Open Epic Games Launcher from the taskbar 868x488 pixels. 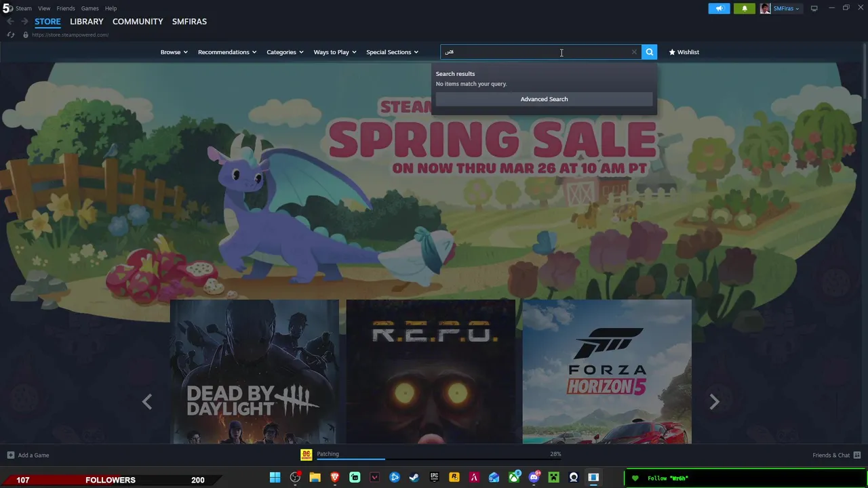pos(434,478)
